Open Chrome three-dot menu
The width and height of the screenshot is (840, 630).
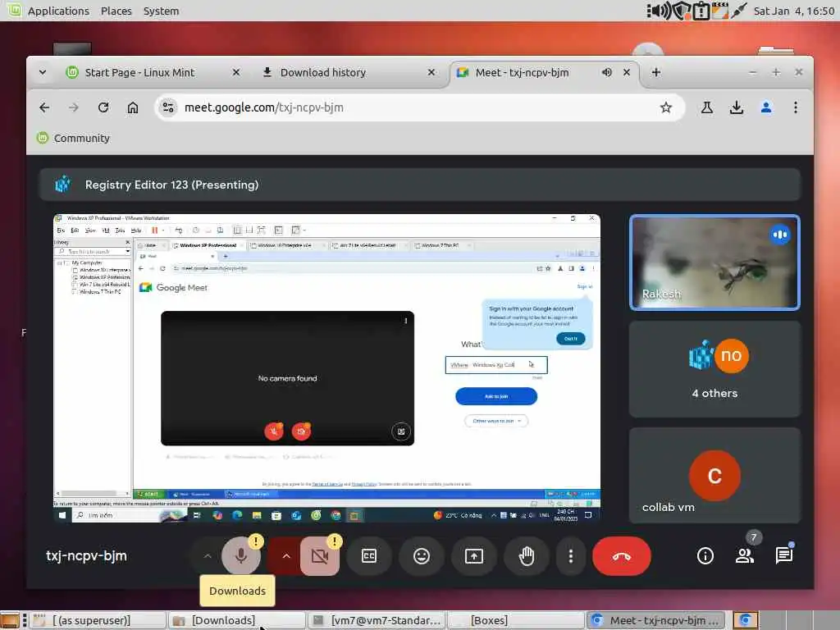pyautogui.click(x=796, y=107)
